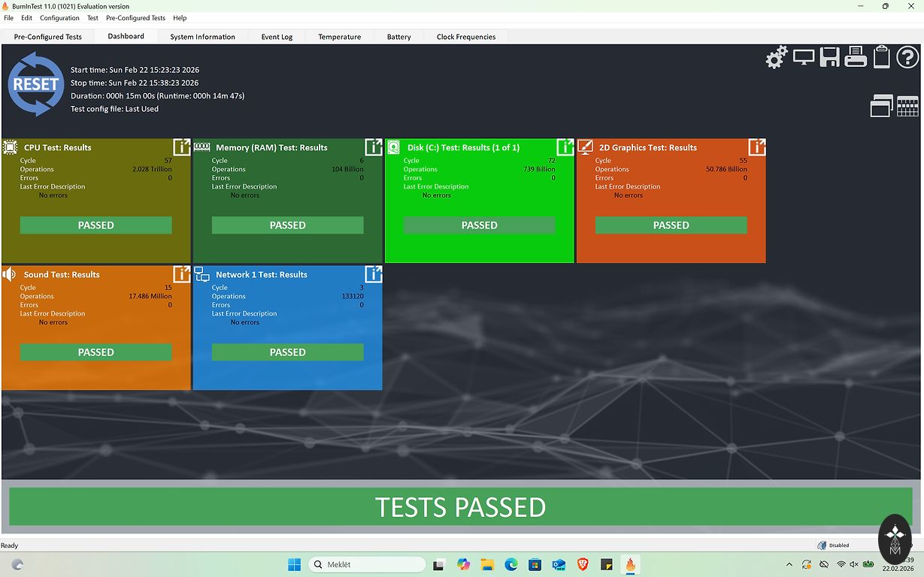The width and height of the screenshot is (924, 577).
Task: Save results with floppy disk icon
Action: tap(829, 57)
